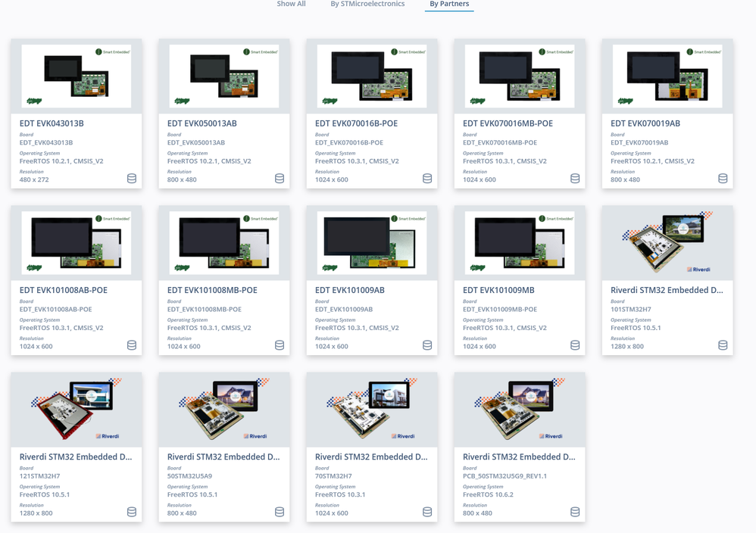
Task: Open the Riverdi 101STM32H7 board thumbnail
Action: click(667, 243)
